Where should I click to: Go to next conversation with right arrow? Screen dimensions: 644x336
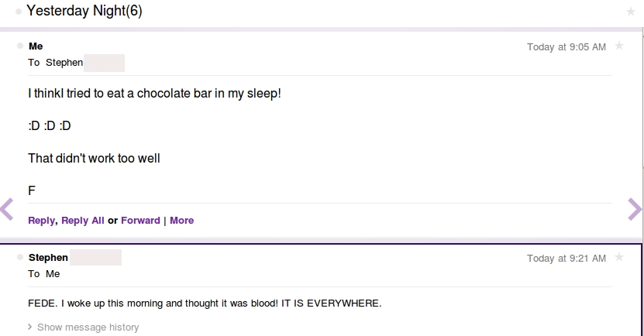[x=635, y=209]
